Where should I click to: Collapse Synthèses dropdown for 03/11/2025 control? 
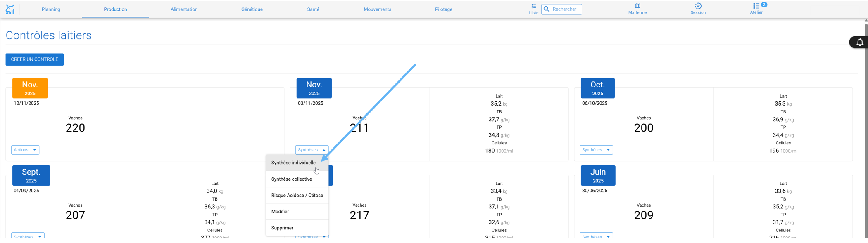(x=312, y=150)
